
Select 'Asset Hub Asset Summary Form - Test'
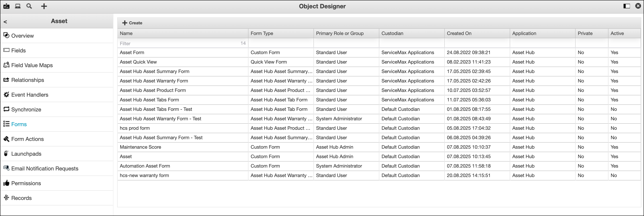coord(161,138)
